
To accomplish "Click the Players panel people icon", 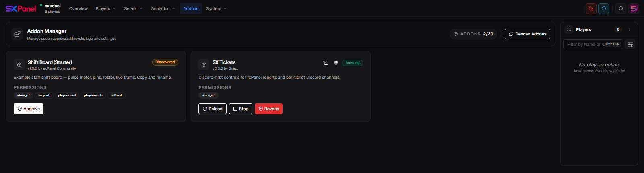I will point(569,29).
